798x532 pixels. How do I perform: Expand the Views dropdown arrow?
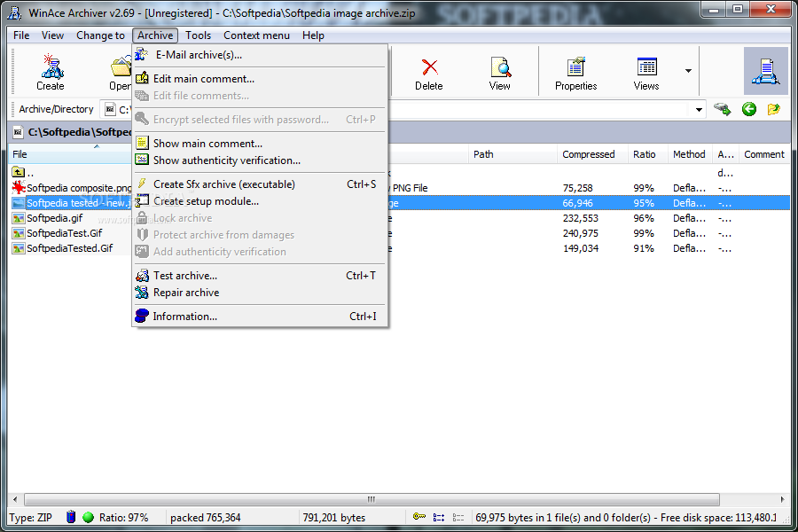688,71
